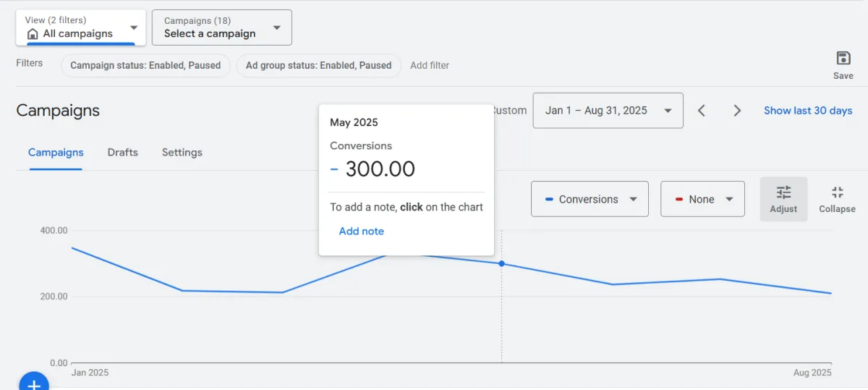
Task: Go to previous date range arrow
Action: 701,111
